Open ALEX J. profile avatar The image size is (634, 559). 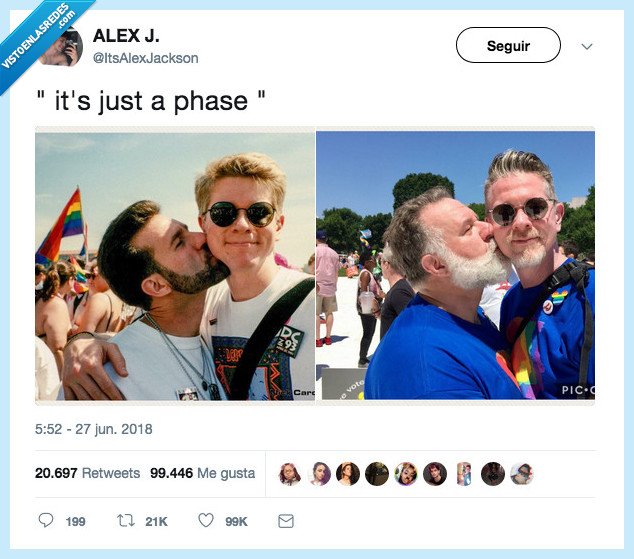pyautogui.click(x=63, y=46)
